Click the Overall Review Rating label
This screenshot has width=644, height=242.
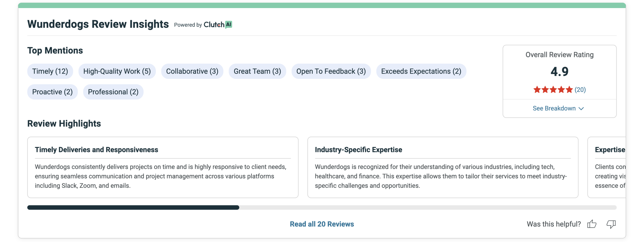coord(559,55)
